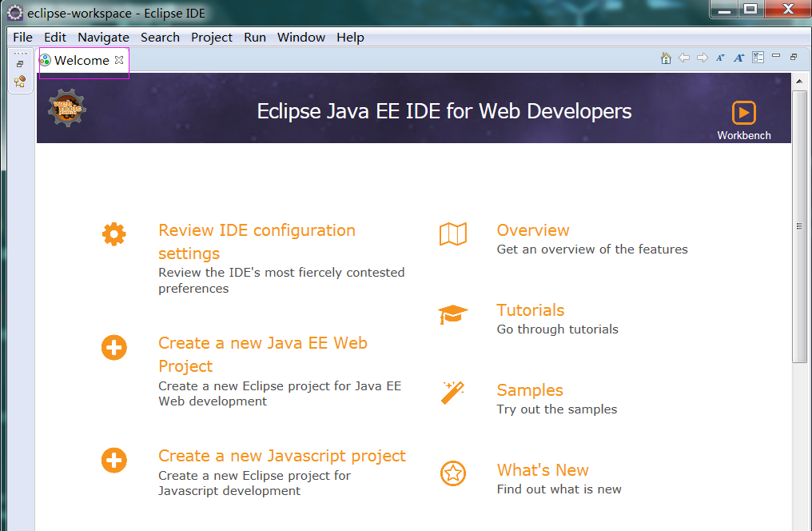Increase the Welcome page text size

[x=738, y=58]
